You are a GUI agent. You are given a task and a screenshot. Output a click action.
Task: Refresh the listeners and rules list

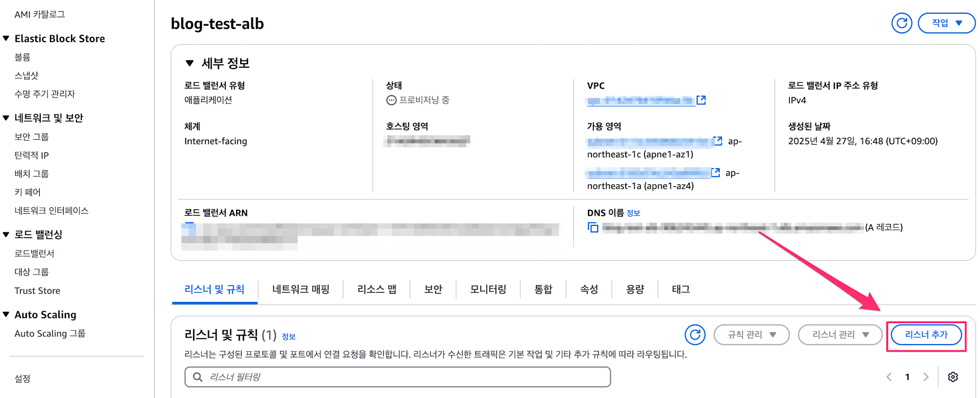pos(695,335)
